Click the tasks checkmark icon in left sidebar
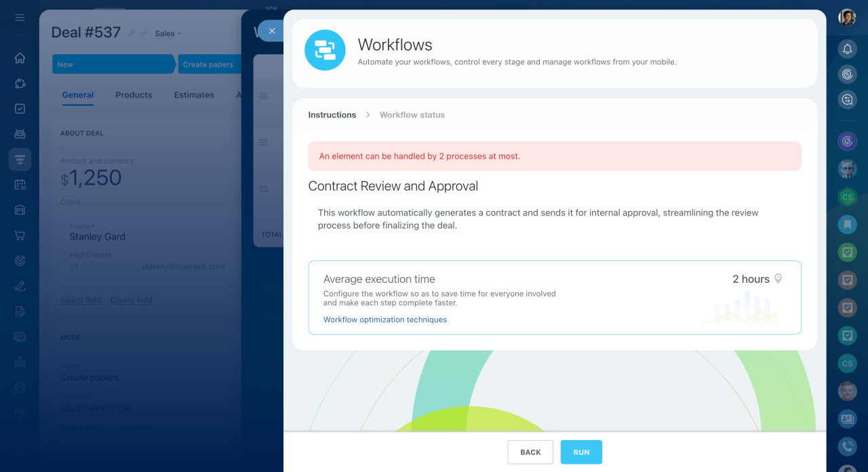The width and height of the screenshot is (868, 472). (x=20, y=109)
